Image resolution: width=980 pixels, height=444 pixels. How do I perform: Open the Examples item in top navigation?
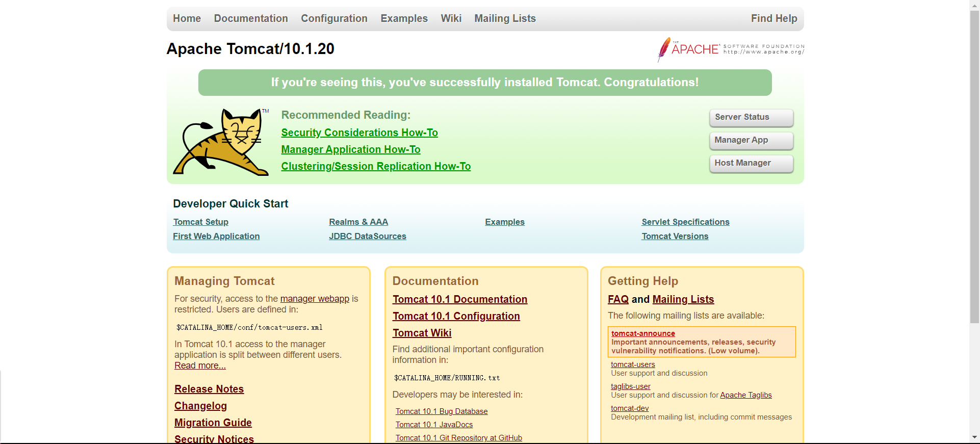click(x=404, y=18)
